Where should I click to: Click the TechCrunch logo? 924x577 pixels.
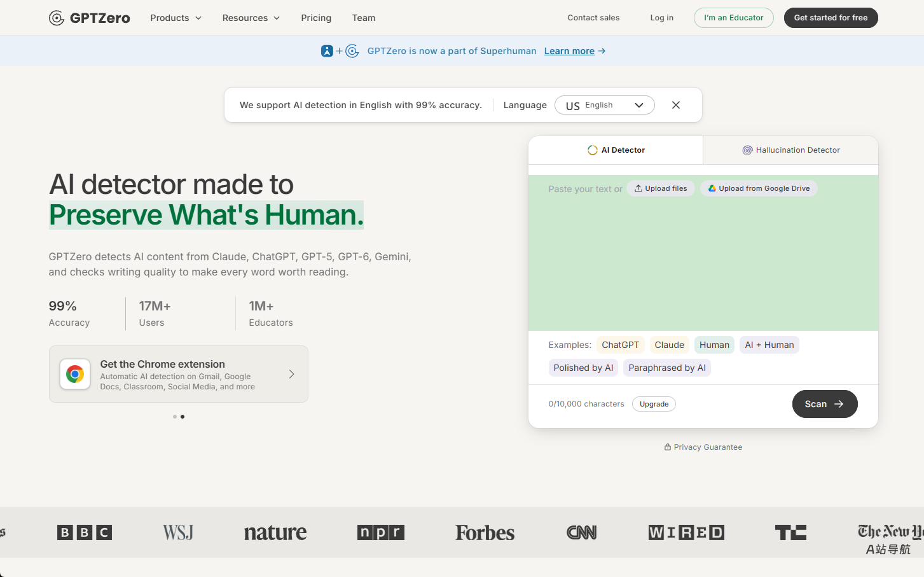point(790,532)
